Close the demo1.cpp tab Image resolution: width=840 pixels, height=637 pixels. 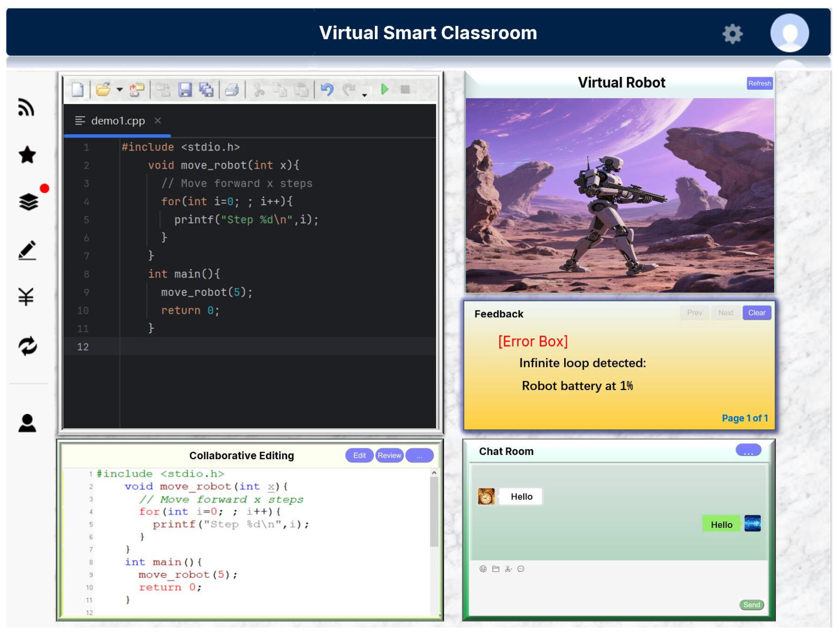click(x=158, y=120)
